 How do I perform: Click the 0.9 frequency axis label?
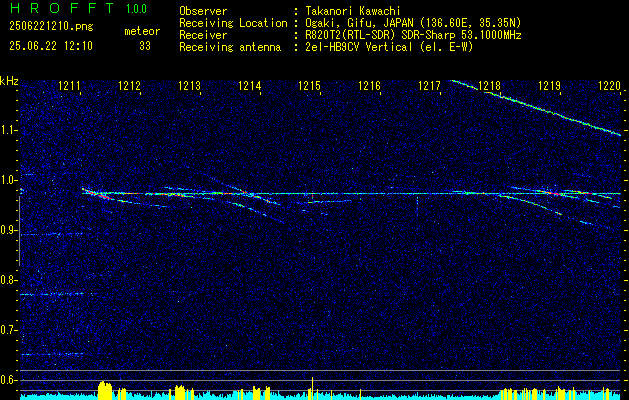coord(9,230)
